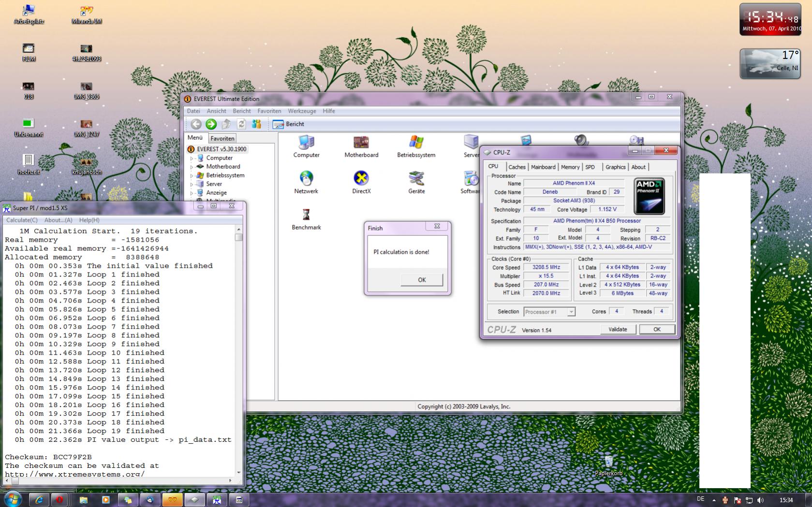This screenshot has height=507, width=812.
Task: Click the up-level icon in EVEREST toolbar
Action: tap(226, 124)
